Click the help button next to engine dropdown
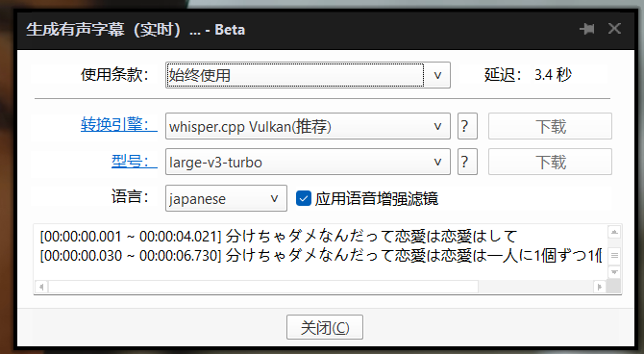 click(467, 126)
